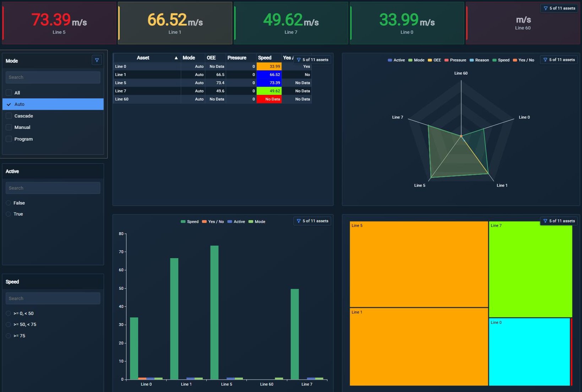Click the red No Data speed cell
The image size is (582, 392).
pyautogui.click(x=269, y=99)
